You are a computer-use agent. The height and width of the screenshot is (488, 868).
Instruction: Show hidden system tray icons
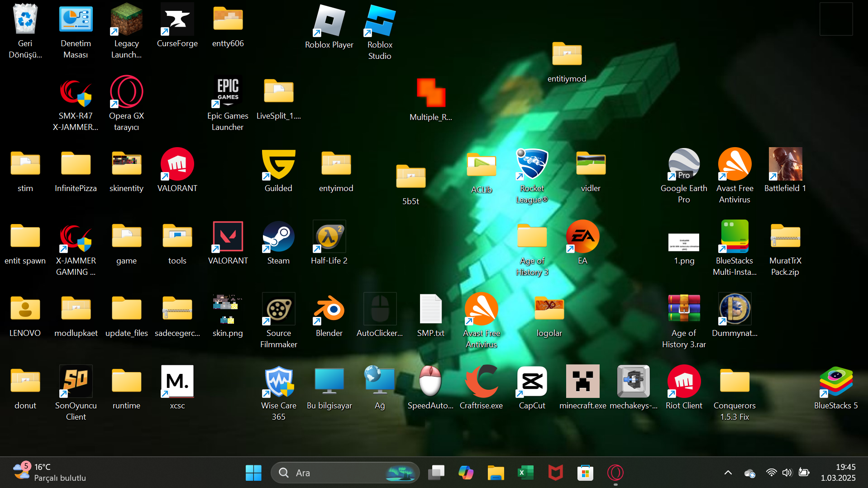(x=728, y=473)
